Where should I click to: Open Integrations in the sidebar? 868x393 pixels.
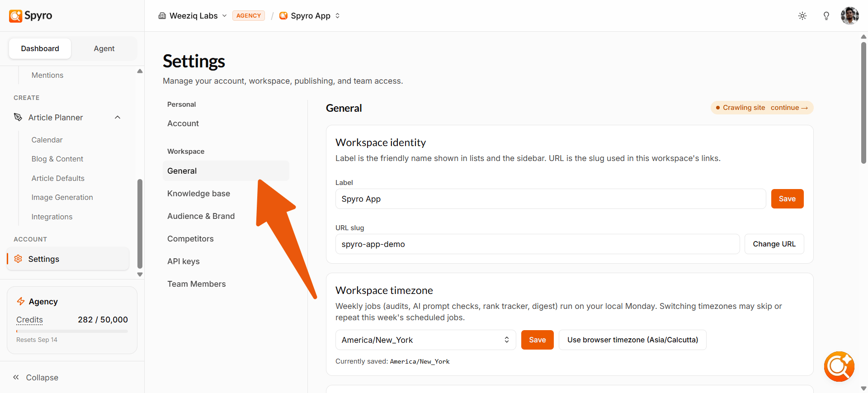tap(52, 217)
